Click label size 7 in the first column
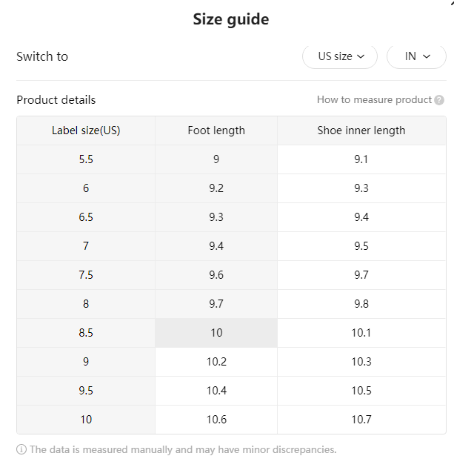The image size is (454, 476). pos(86,246)
